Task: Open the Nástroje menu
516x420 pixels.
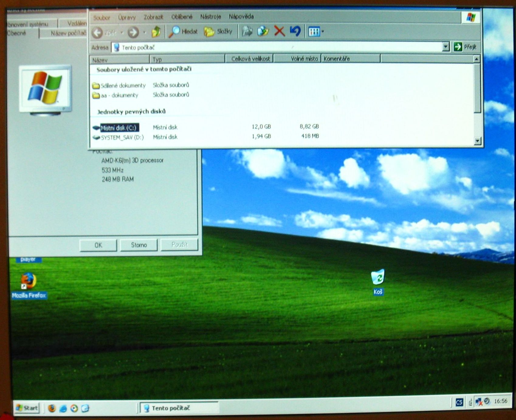Action: [x=211, y=17]
